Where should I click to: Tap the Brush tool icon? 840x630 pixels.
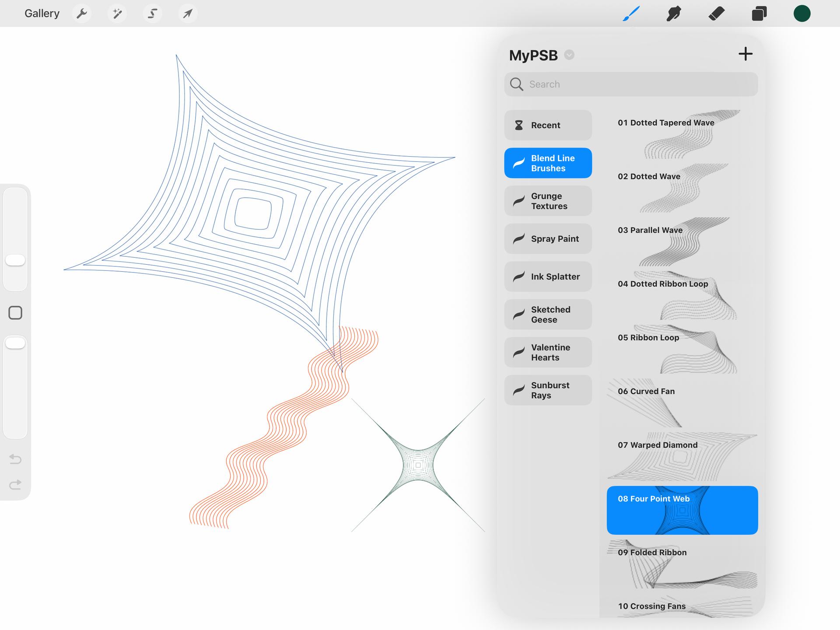(x=631, y=14)
